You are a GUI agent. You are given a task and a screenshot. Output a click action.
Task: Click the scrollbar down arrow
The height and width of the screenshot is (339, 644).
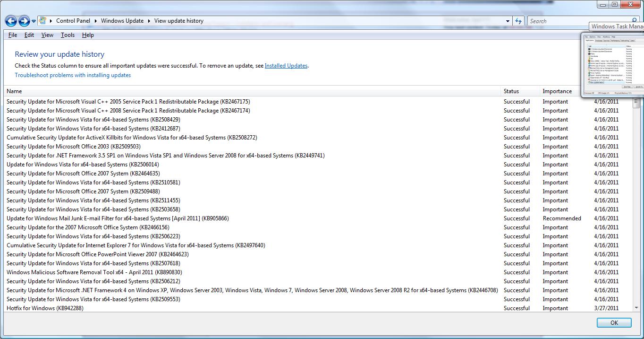(636, 308)
